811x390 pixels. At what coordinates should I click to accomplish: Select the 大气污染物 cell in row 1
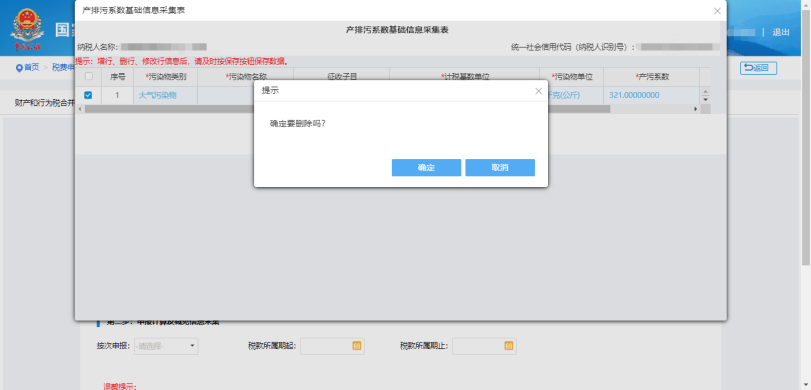pos(158,95)
